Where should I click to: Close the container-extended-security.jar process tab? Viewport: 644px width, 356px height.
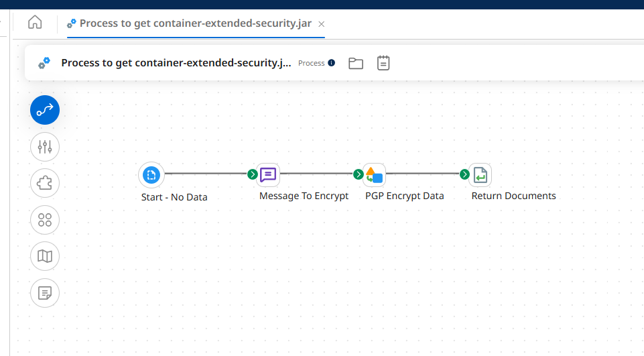[x=321, y=23]
